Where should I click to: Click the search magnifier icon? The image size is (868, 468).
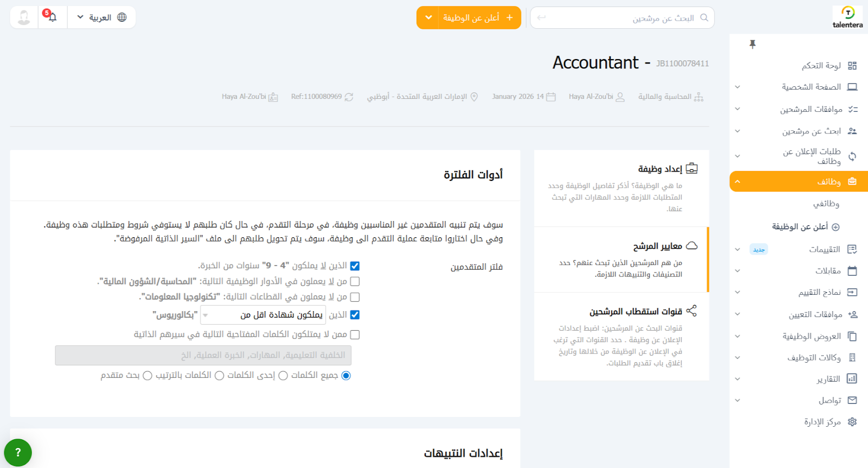tap(704, 18)
